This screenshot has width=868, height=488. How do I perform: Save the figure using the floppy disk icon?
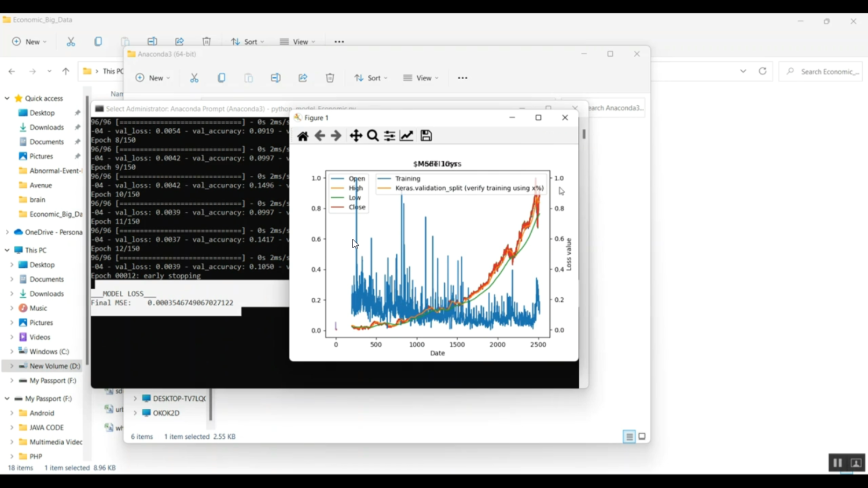pyautogui.click(x=425, y=135)
